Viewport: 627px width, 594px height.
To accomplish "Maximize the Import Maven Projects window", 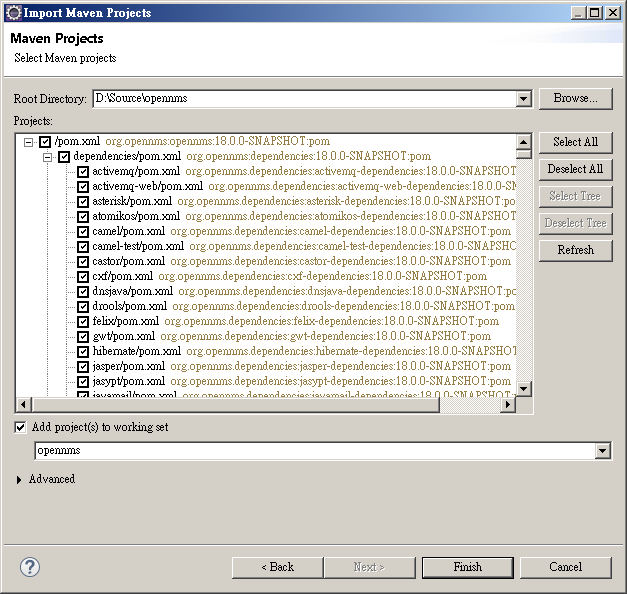I will pyautogui.click(x=595, y=13).
